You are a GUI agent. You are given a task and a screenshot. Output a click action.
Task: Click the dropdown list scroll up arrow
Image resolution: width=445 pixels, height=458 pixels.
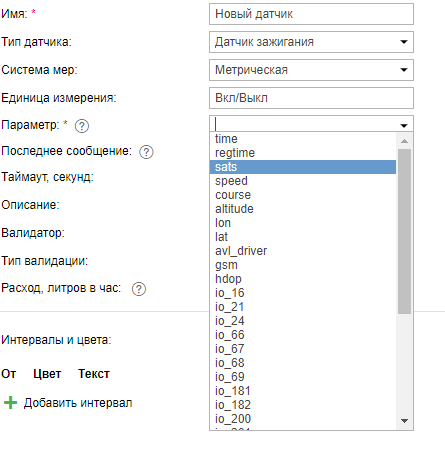pyautogui.click(x=404, y=141)
